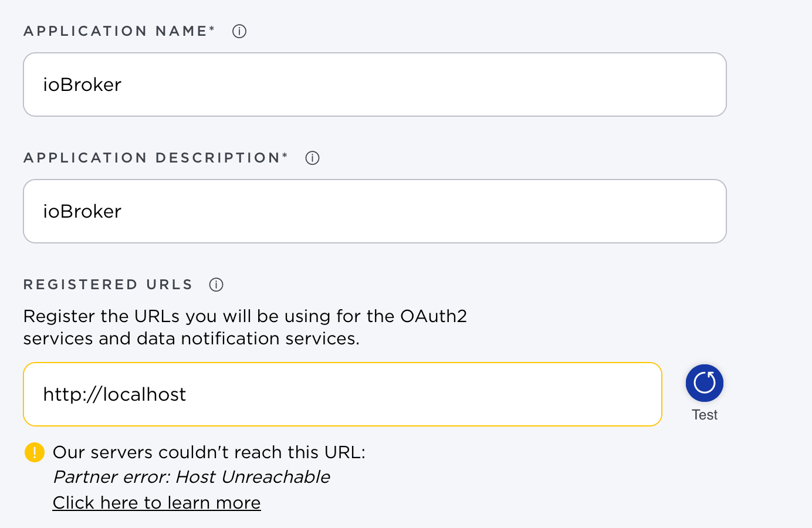Click the APPLICATION NAME field label
The width and height of the screenshot is (812, 528).
pyautogui.click(x=116, y=31)
